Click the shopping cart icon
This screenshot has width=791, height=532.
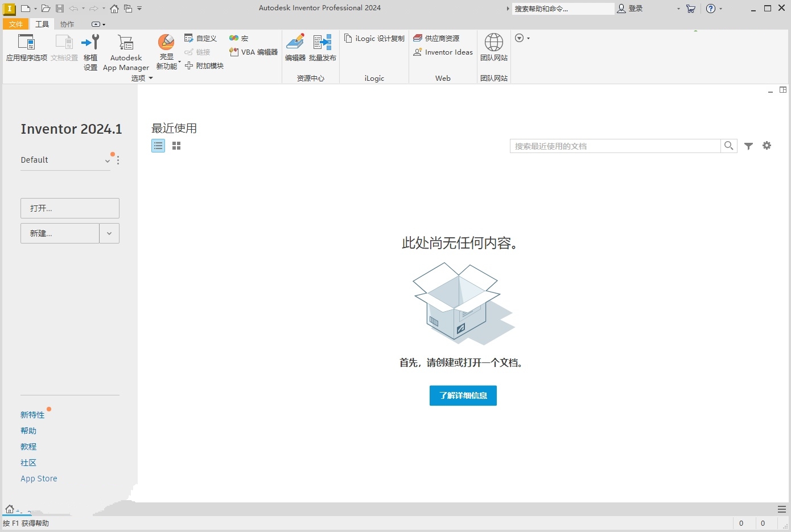691,9
